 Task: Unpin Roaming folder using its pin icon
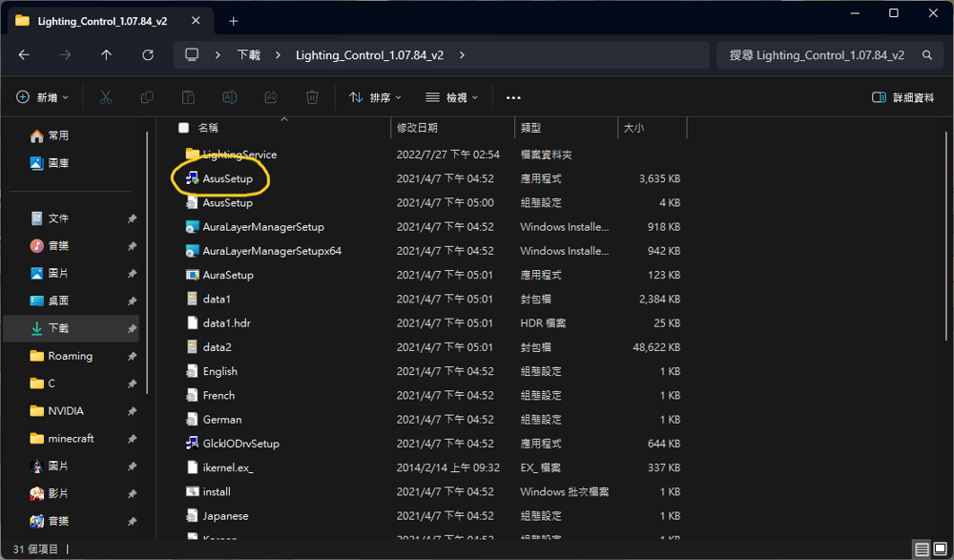click(132, 356)
